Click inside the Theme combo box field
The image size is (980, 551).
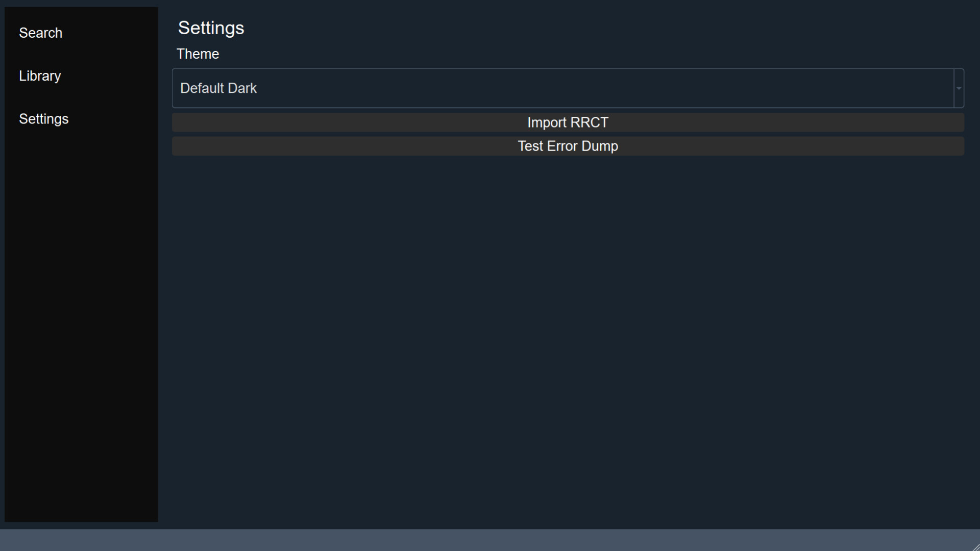[x=459, y=88]
